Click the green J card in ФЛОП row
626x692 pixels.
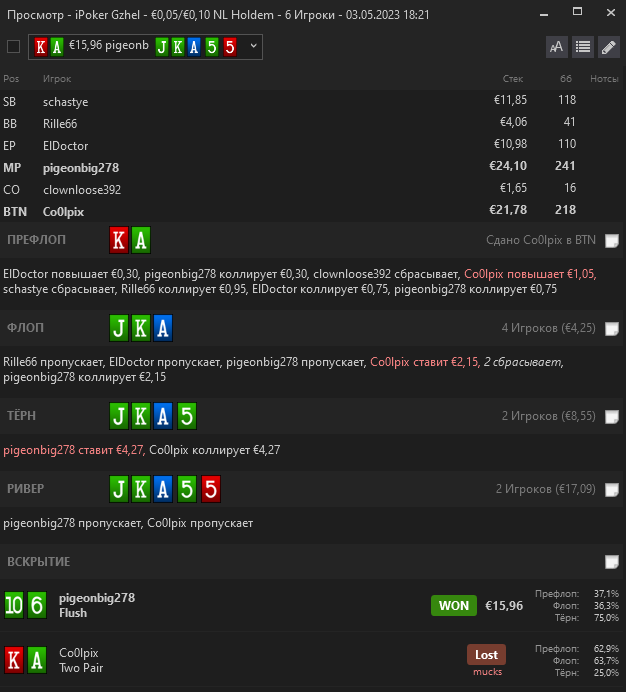coord(119,328)
